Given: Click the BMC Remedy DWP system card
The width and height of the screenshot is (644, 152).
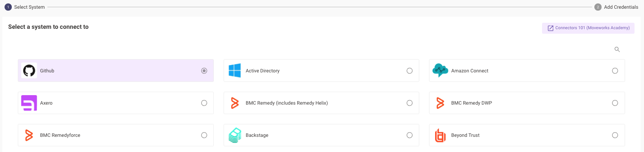Looking at the screenshot, I should (x=527, y=103).
